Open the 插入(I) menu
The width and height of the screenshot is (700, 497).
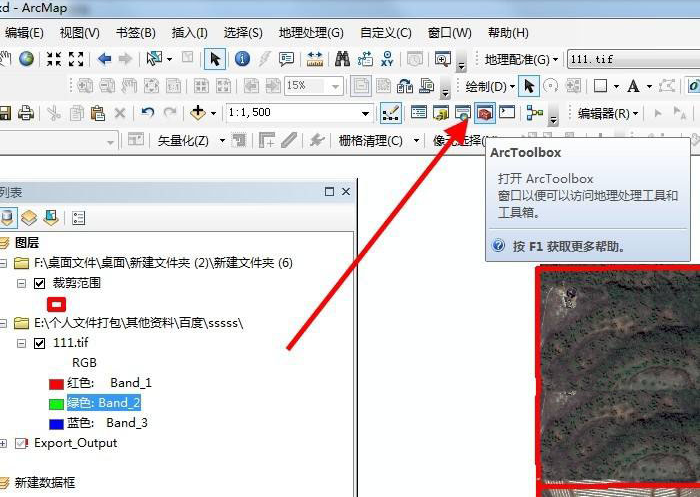click(x=189, y=33)
